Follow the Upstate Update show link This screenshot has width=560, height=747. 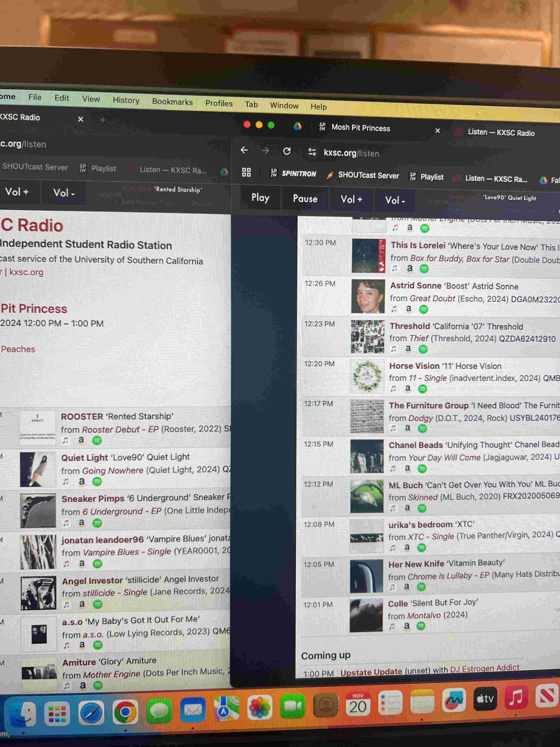click(x=371, y=672)
